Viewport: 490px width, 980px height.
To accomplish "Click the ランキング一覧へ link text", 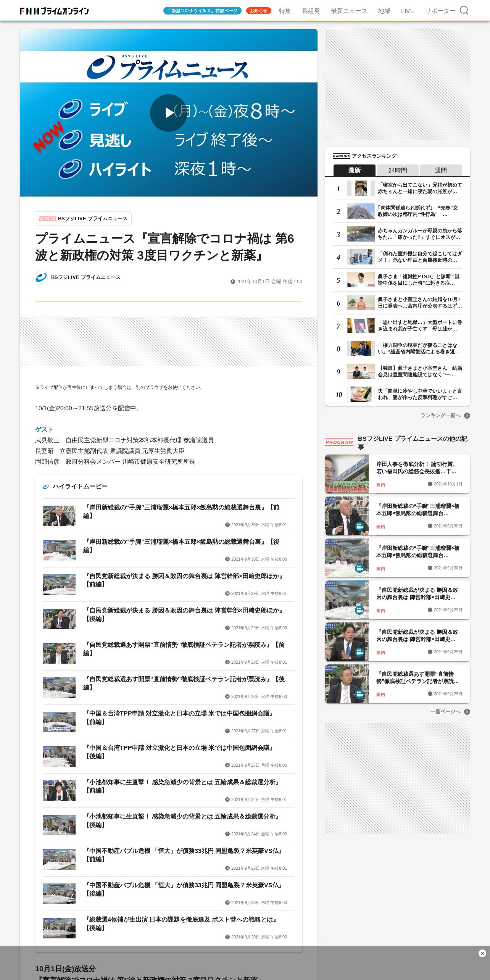I will pyautogui.click(x=440, y=416).
